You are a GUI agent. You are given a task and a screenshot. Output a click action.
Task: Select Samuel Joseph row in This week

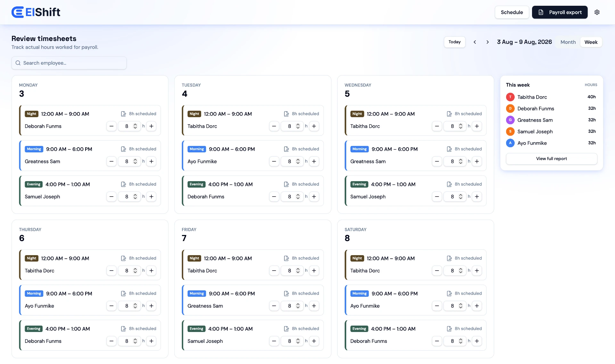click(x=551, y=132)
